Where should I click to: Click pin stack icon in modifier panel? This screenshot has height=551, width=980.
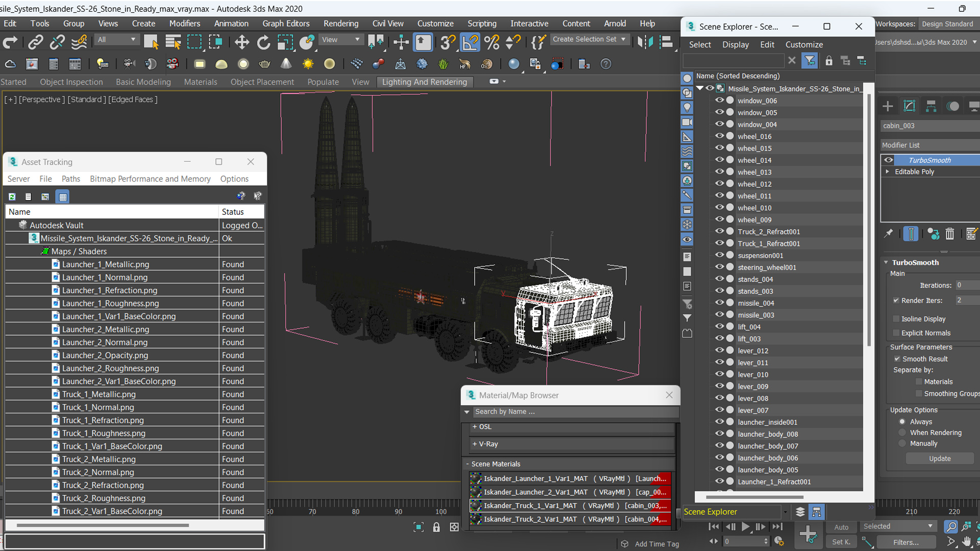click(x=889, y=234)
